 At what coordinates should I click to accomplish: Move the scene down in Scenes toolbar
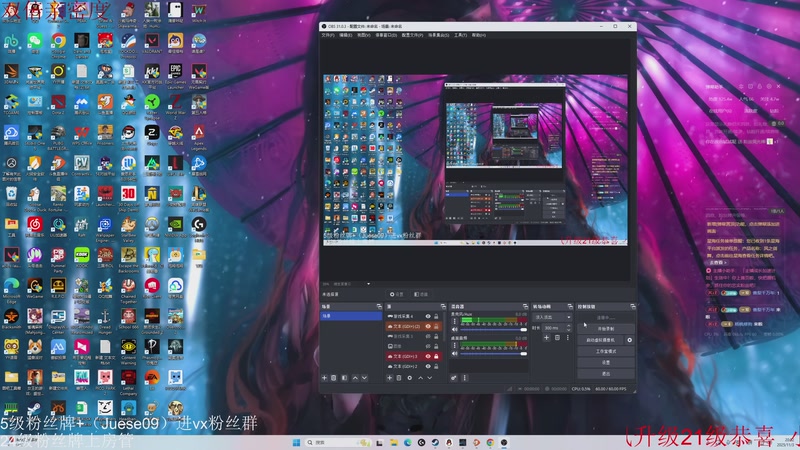364,378
